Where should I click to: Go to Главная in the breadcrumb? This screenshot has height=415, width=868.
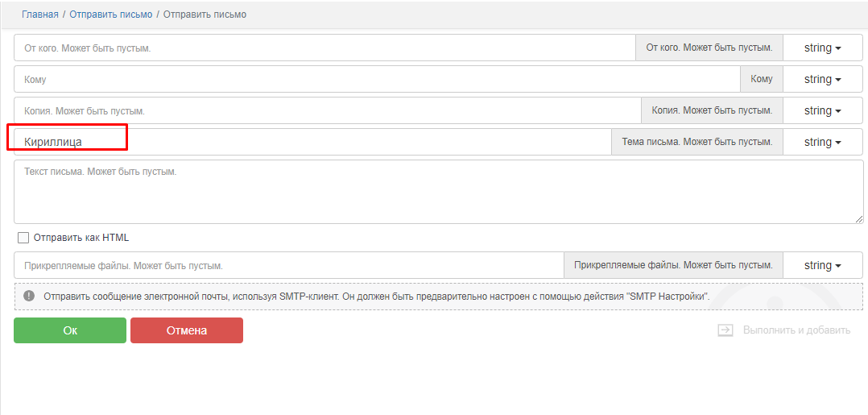39,15
